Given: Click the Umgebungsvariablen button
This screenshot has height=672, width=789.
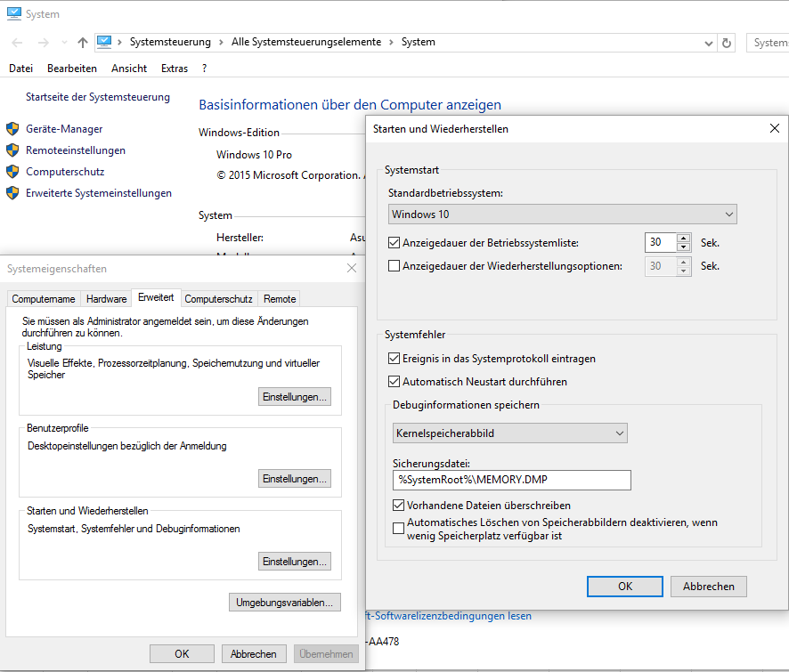Looking at the screenshot, I should coord(285,602).
